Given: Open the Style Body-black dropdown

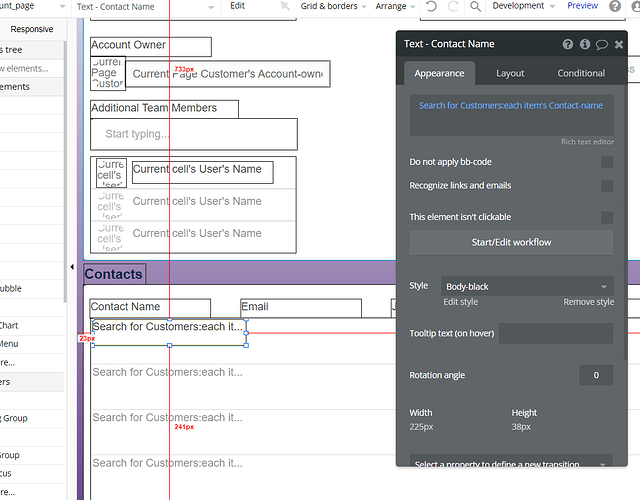Looking at the screenshot, I should coord(527,286).
